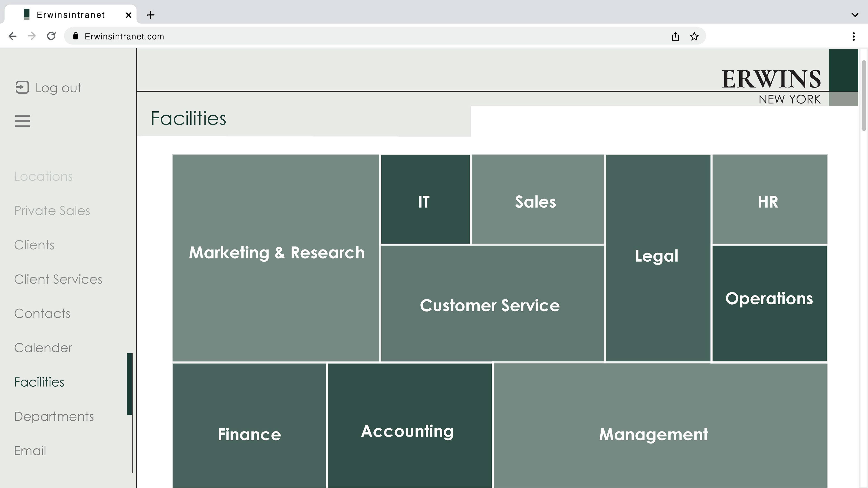Click the address bar URL field

pos(371,36)
